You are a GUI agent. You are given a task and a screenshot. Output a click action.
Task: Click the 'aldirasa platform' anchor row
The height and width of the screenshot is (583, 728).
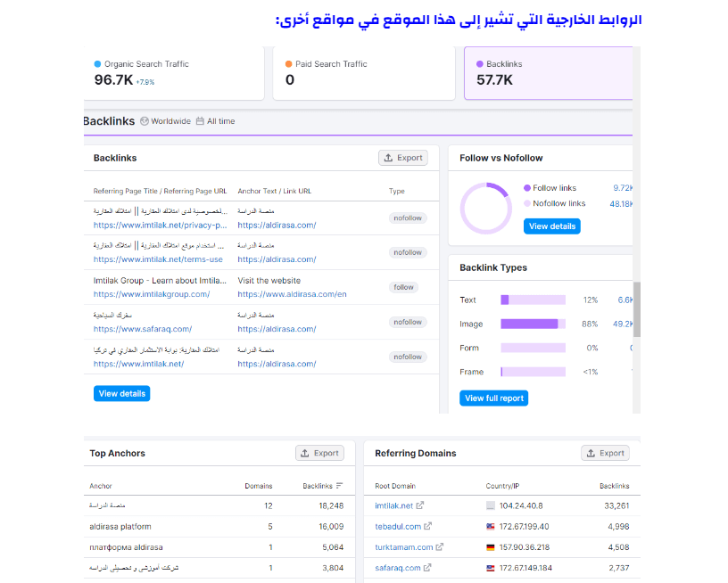pyautogui.click(x=219, y=527)
